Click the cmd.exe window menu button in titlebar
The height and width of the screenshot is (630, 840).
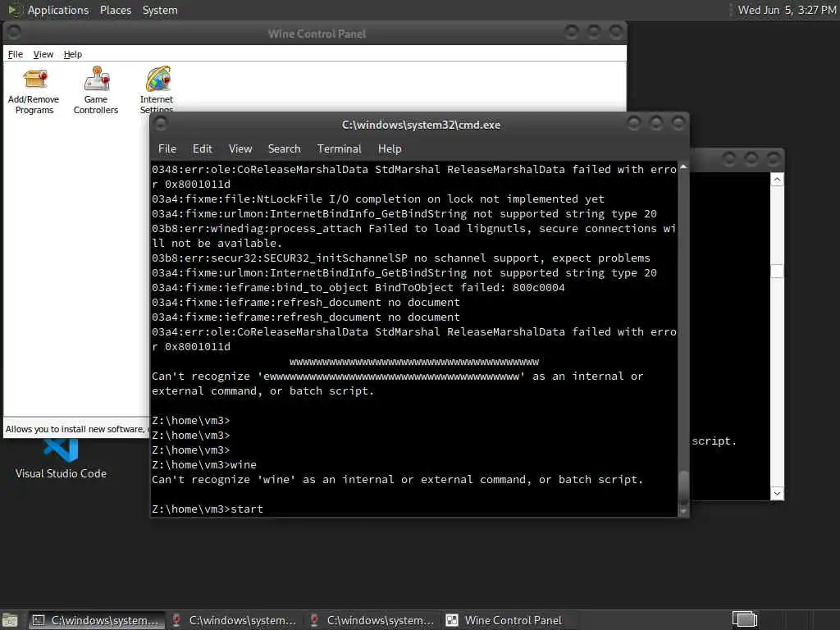161,125
